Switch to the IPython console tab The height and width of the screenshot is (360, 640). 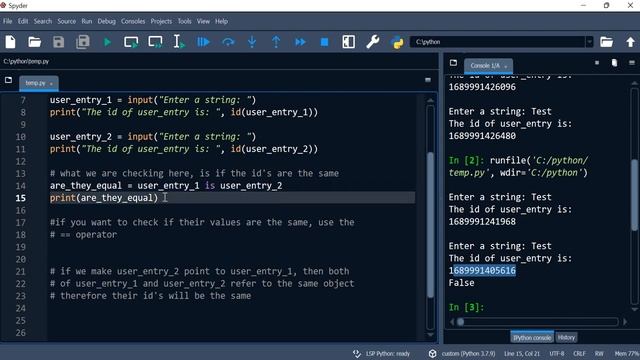point(532,338)
